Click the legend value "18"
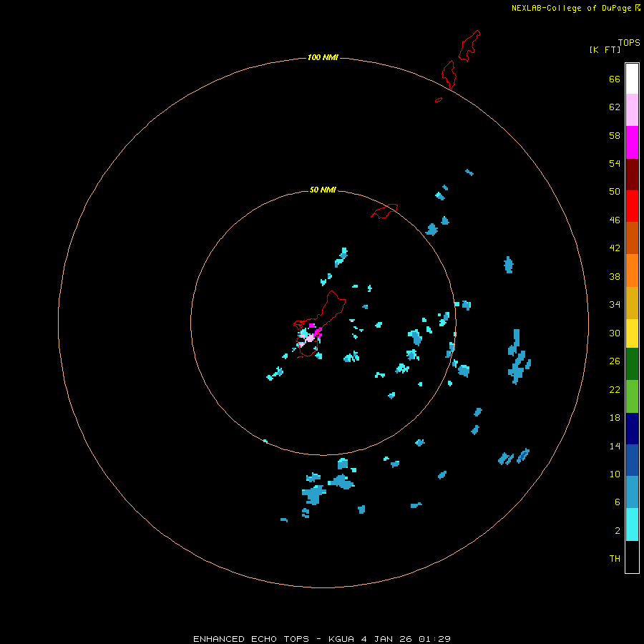 click(x=615, y=418)
